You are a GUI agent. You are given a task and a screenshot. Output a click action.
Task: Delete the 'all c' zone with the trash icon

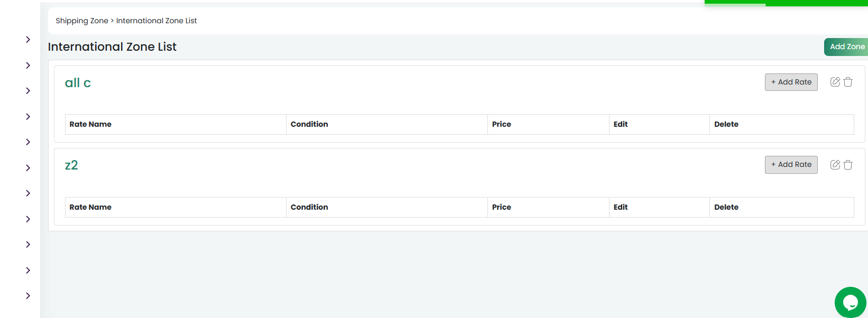click(848, 82)
